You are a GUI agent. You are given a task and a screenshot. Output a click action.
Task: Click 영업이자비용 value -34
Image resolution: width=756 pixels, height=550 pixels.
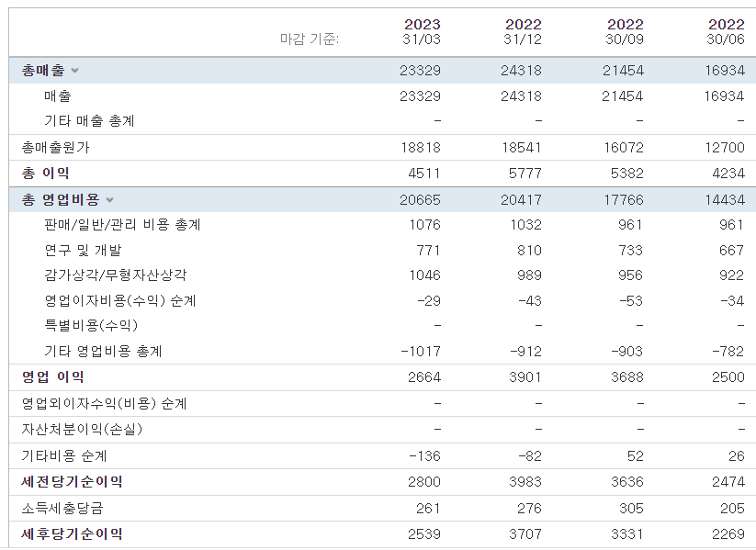[x=732, y=301]
